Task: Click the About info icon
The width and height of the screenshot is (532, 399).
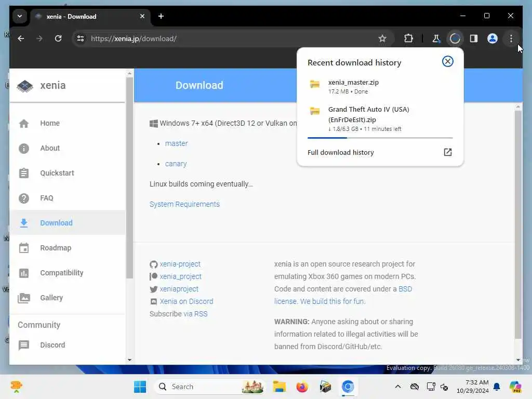Action: pos(24,148)
